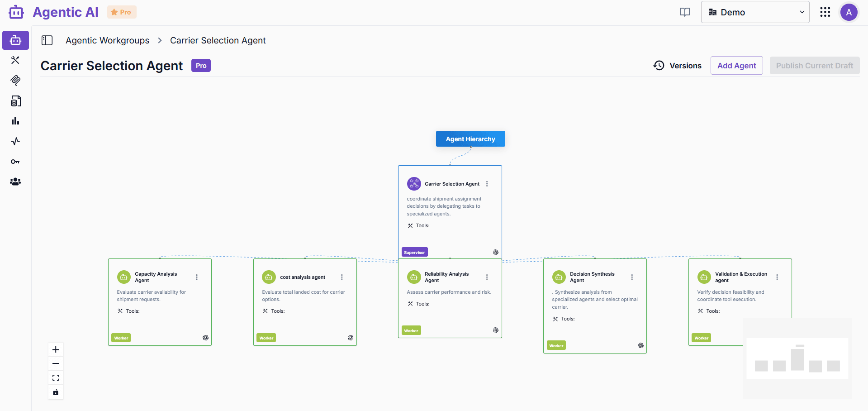868x411 pixels.
Task: Open the Data Sources sidebar icon
Action: coord(15,101)
